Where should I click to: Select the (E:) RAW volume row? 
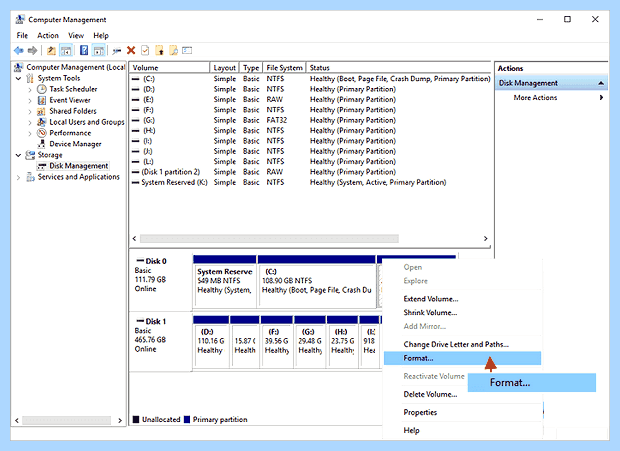310,100
